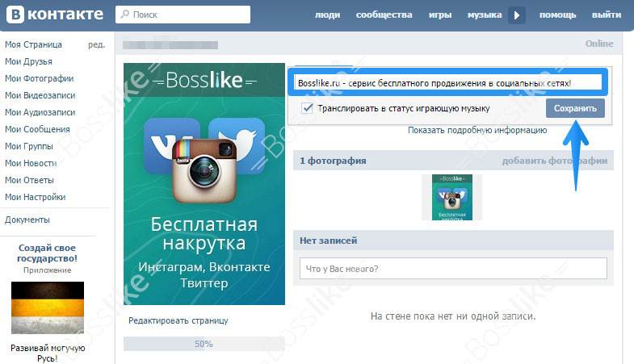Viewport: 634px width, 364px height.
Task: Click the Bosslike profile avatar image
Action: (x=204, y=184)
